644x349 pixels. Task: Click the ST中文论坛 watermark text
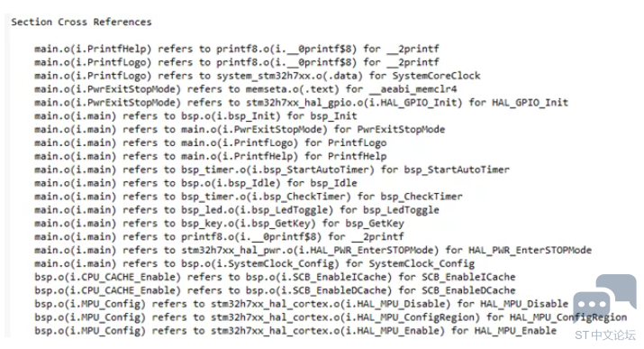(604, 335)
